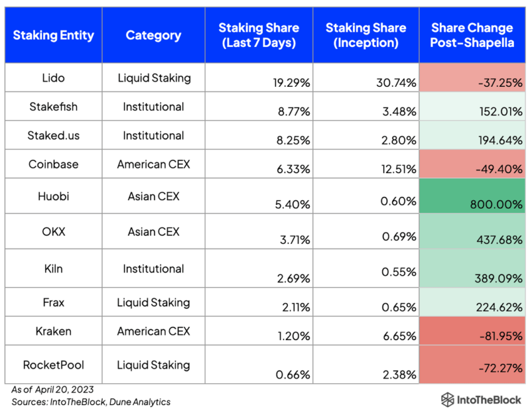Select OKX's 437.68% share change cell
Viewport: 532px width, 417px height.
click(472, 232)
